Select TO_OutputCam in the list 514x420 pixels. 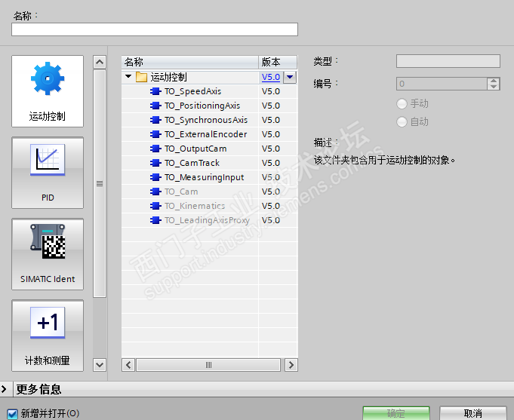click(x=195, y=149)
